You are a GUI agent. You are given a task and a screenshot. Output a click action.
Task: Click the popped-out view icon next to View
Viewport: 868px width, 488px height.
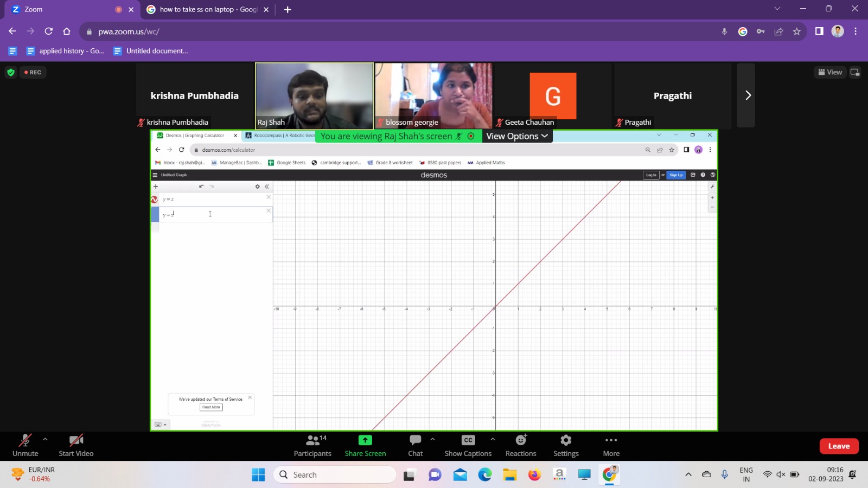[x=855, y=72]
